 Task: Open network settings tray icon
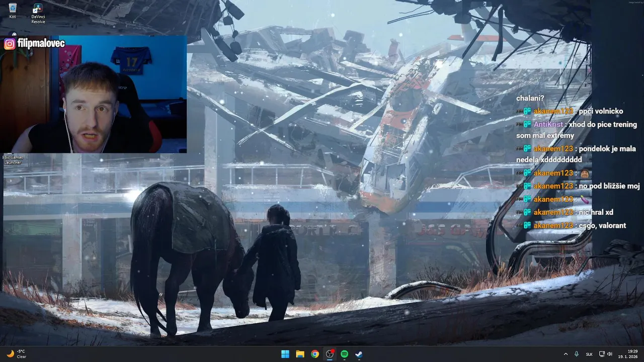pyautogui.click(x=602, y=354)
